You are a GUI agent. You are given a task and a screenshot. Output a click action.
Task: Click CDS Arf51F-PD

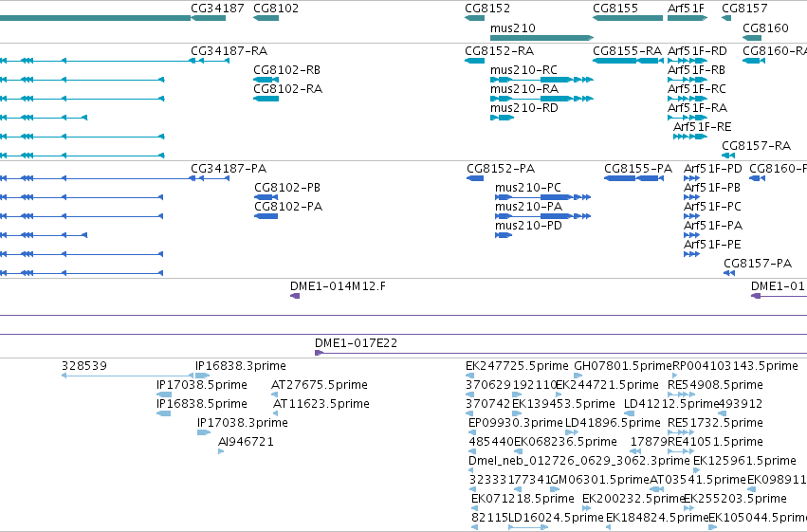pyautogui.click(x=713, y=169)
